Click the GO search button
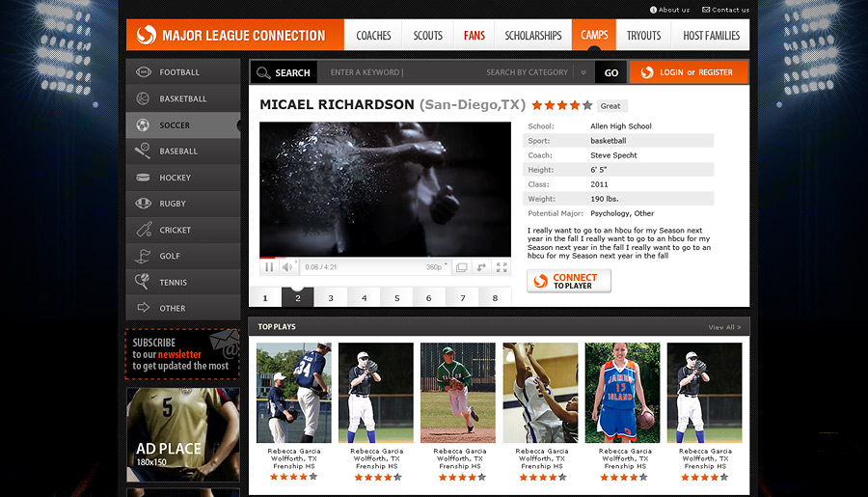 pyautogui.click(x=611, y=72)
